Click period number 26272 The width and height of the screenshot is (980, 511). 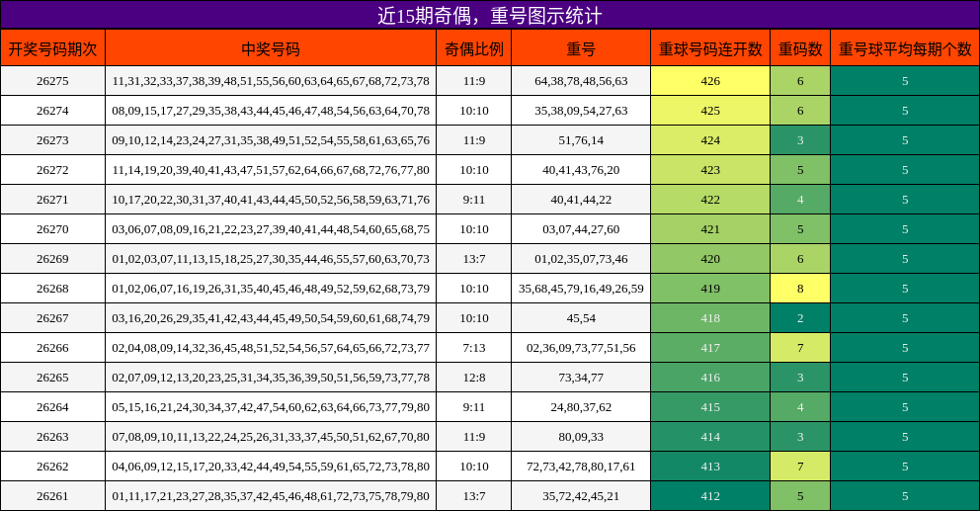click(x=52, y=170)
